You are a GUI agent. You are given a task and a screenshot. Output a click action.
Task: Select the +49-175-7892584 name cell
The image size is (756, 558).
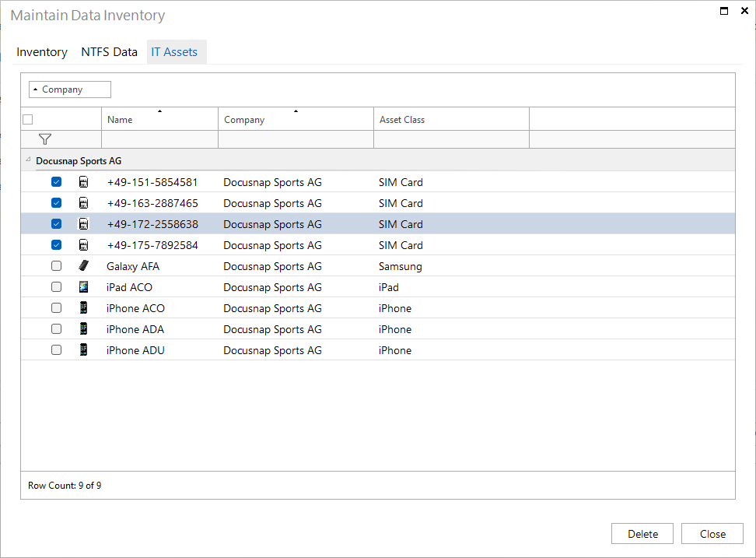pos(152,245)
